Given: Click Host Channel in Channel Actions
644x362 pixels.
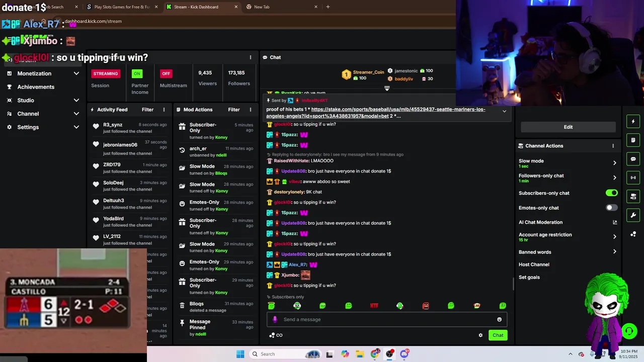Looking at the screenshot, I should [x=534, y=264].
